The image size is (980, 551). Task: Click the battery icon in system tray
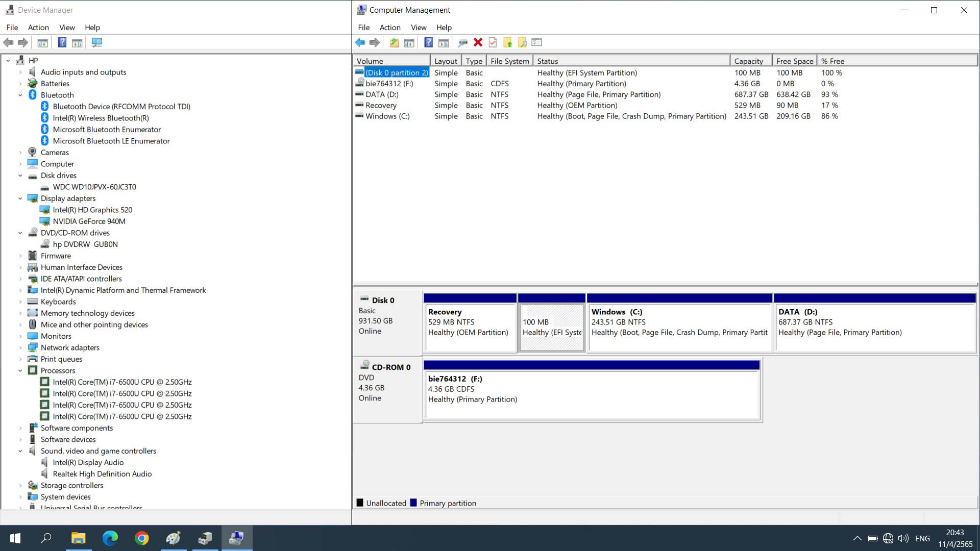point(873,538)
